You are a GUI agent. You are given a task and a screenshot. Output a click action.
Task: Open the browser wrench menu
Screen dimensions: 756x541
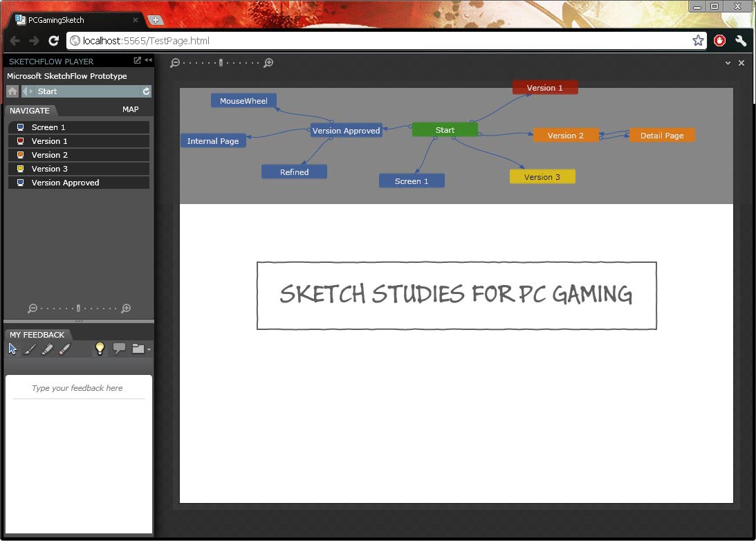(x=741, y=41)
